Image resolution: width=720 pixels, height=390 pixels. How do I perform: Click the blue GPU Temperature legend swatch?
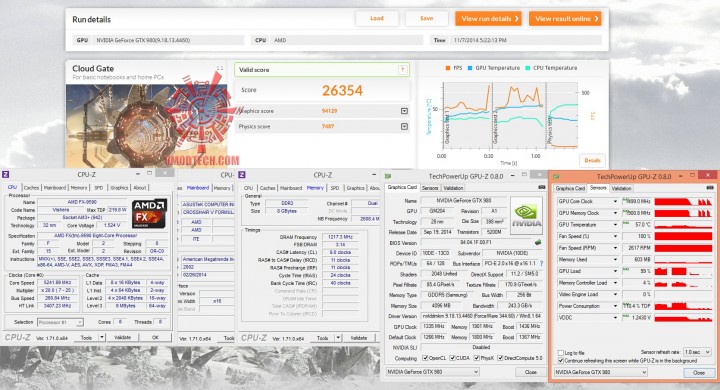pos(470,68)
